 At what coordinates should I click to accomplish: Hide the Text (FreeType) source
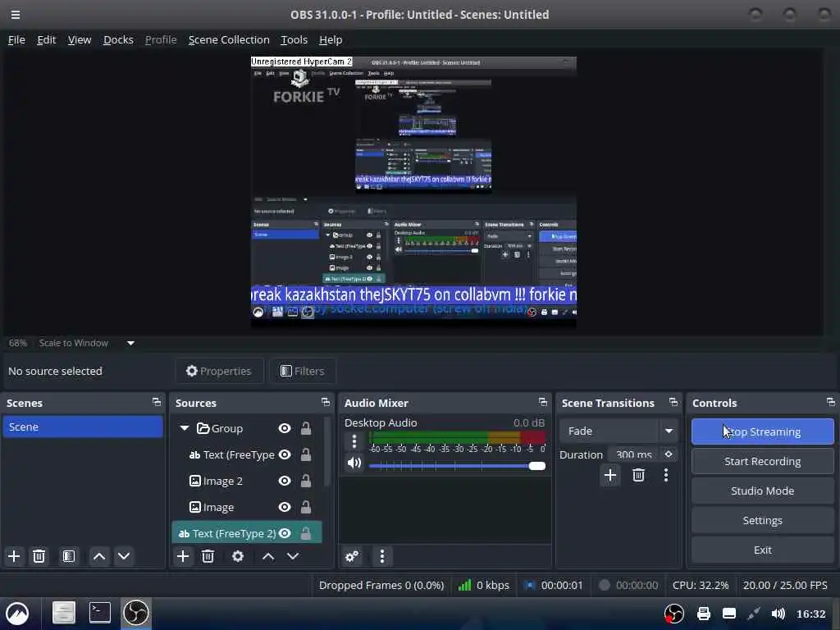point(285,454)
